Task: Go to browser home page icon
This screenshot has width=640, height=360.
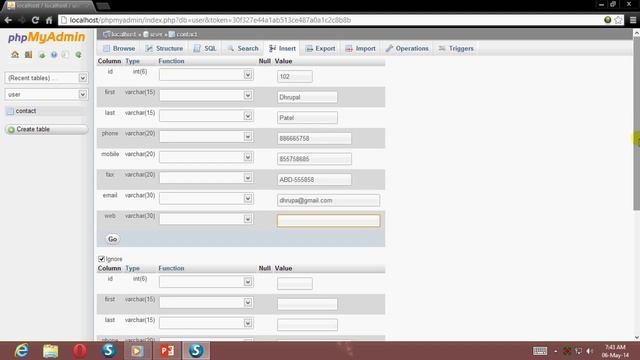Action: tap(49, 20)
